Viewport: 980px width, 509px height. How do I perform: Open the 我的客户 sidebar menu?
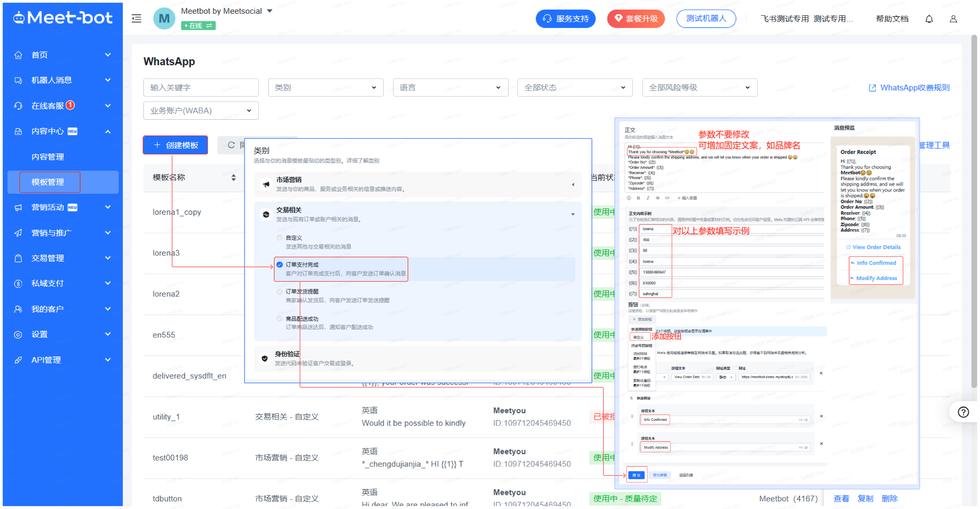point(63,309)
